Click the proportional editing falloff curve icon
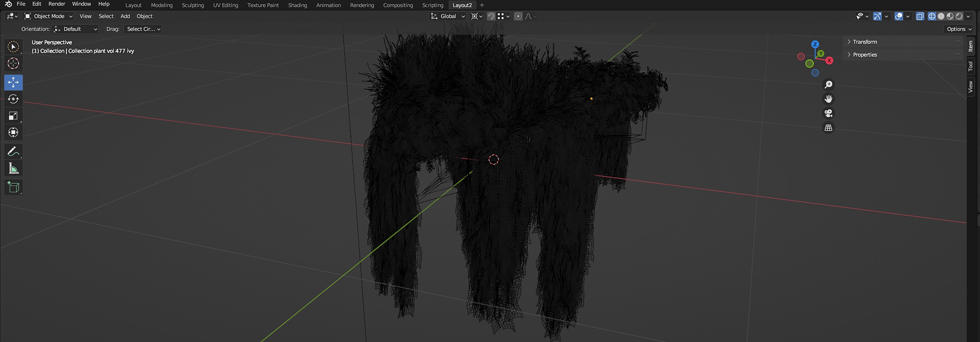 click(530, 16)
